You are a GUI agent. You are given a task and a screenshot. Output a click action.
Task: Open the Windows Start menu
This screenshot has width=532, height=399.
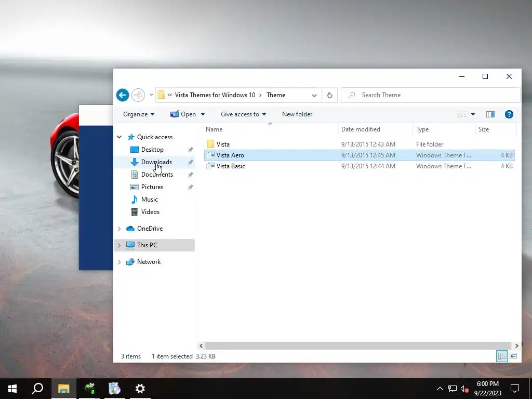click(x=12, y=389)
